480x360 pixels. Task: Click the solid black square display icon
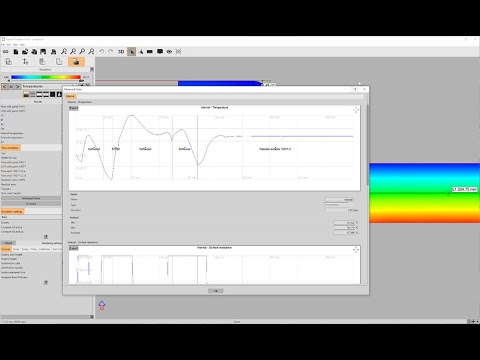[x=52, y=95]
